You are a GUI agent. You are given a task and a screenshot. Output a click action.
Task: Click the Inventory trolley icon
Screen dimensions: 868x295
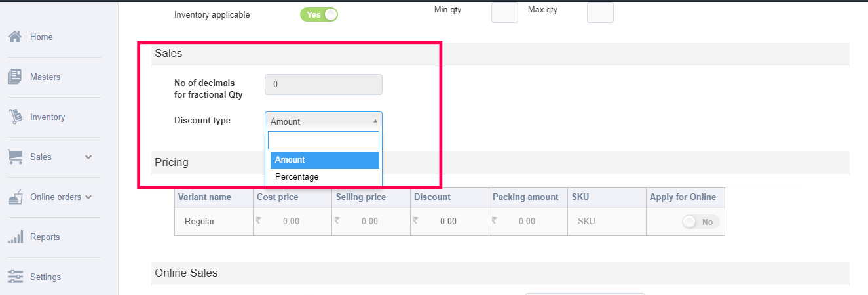[x=15, y=117]
